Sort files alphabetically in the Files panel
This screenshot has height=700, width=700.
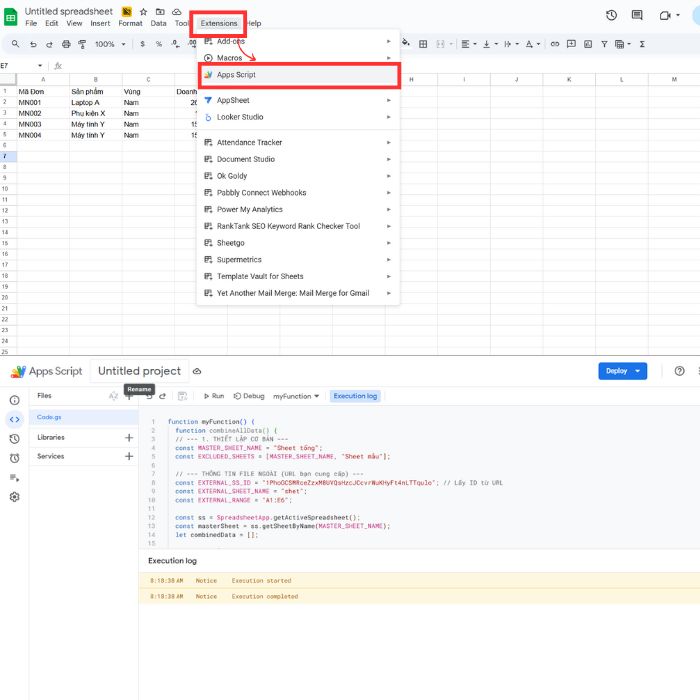point(113,396)
